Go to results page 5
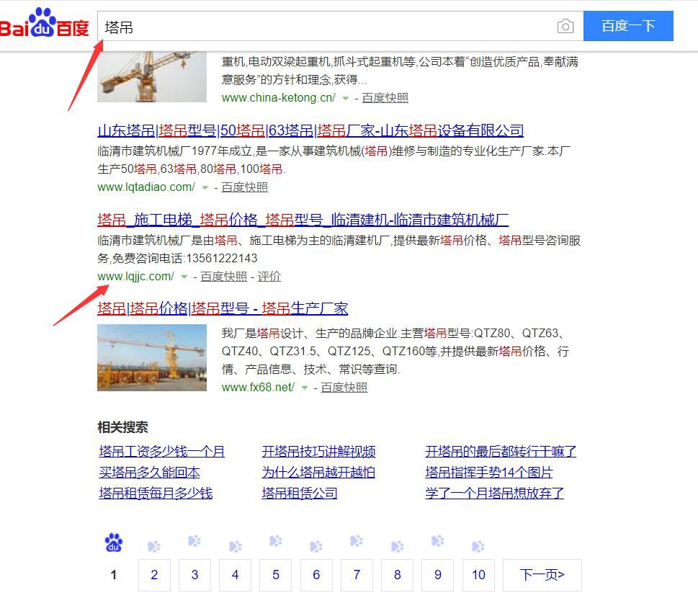The width and height of the screenshot is (698, 616). click(276, 575)
